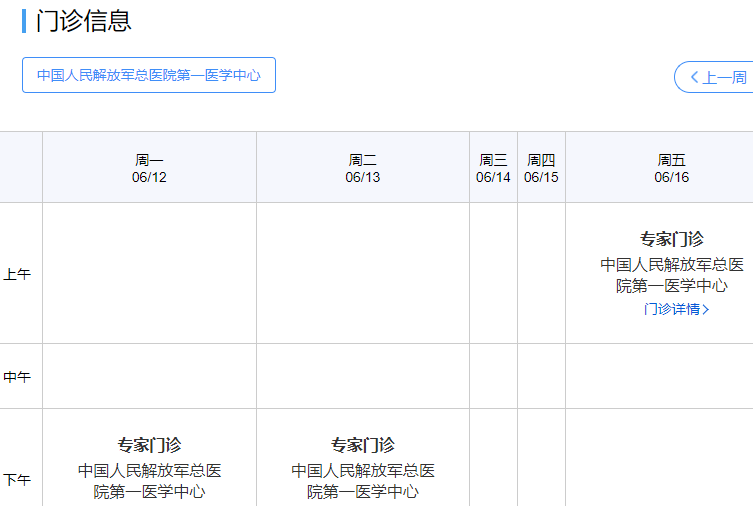Select 专家门诊 in Monday afternoon slot
The width and height of the screenshot is (753, 506).
tap(149, 445)
